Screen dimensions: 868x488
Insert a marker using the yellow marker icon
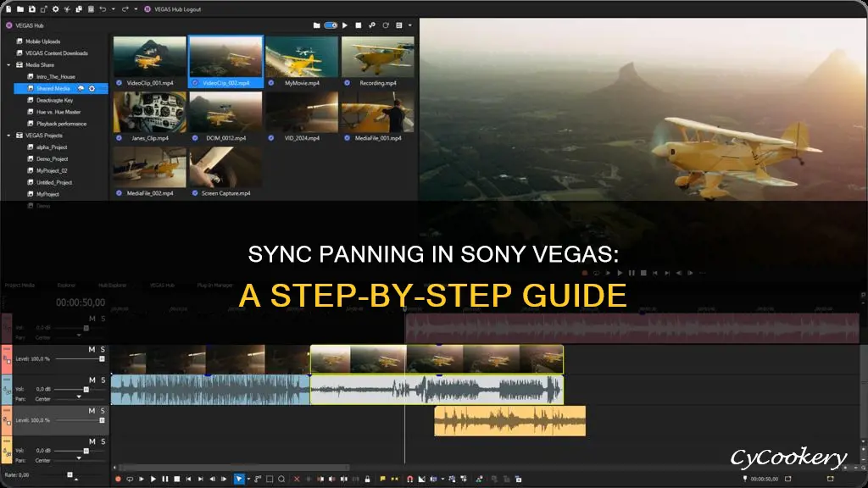click(x=382, y=480)
